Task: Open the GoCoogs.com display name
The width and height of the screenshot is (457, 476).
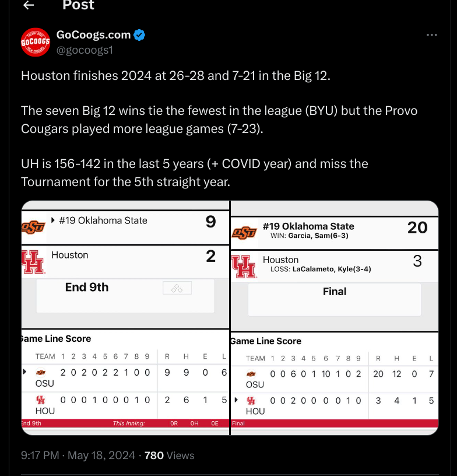Action: pos(93,35)
